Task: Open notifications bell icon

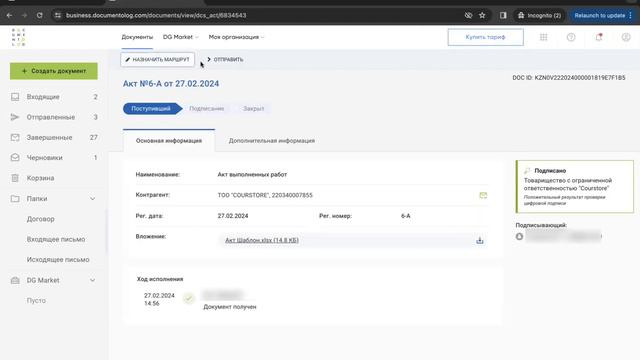Action: point(599,37)
